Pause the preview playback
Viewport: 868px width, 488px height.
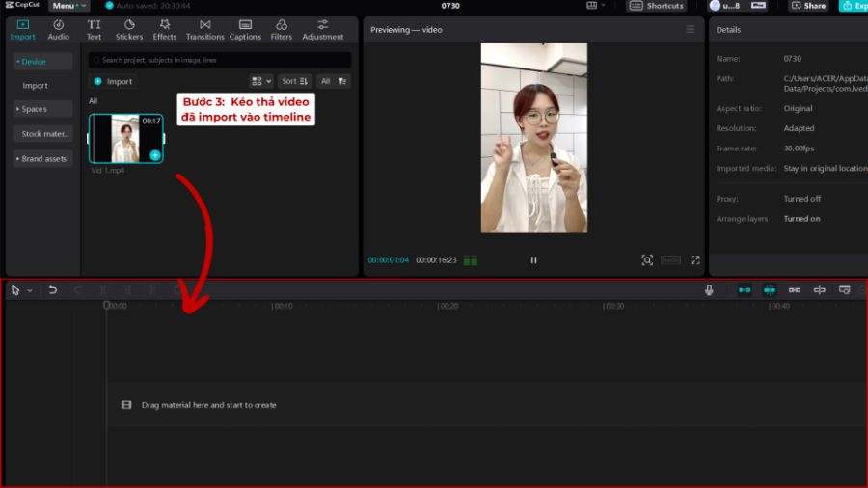[x=533, y=260]
